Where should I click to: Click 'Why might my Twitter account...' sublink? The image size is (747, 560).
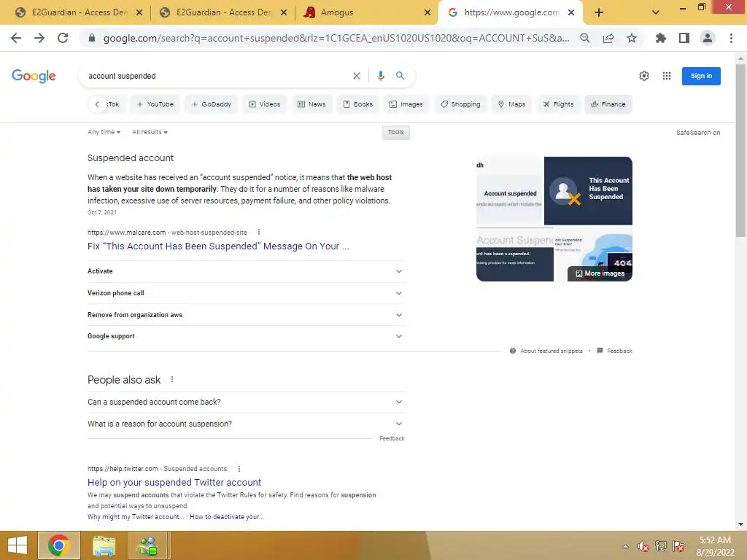point(136,517)
